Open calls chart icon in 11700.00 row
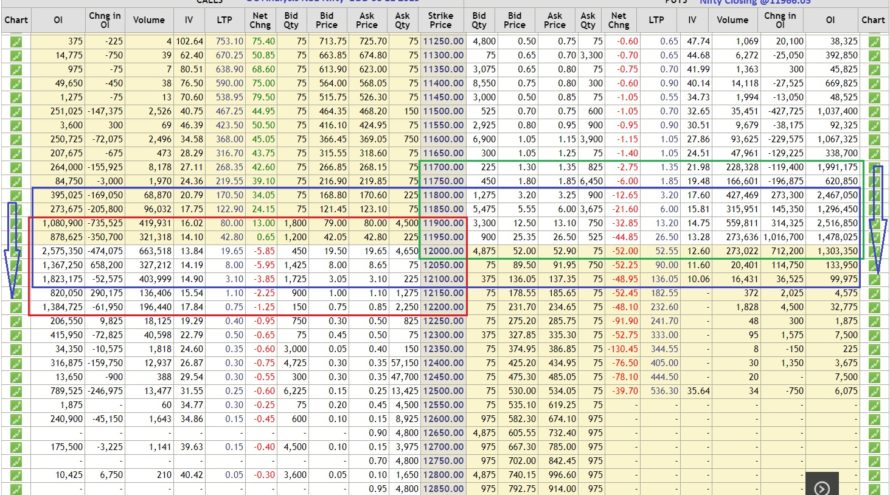890x495 pixels. pyautogui.click(x=16, y=167)
